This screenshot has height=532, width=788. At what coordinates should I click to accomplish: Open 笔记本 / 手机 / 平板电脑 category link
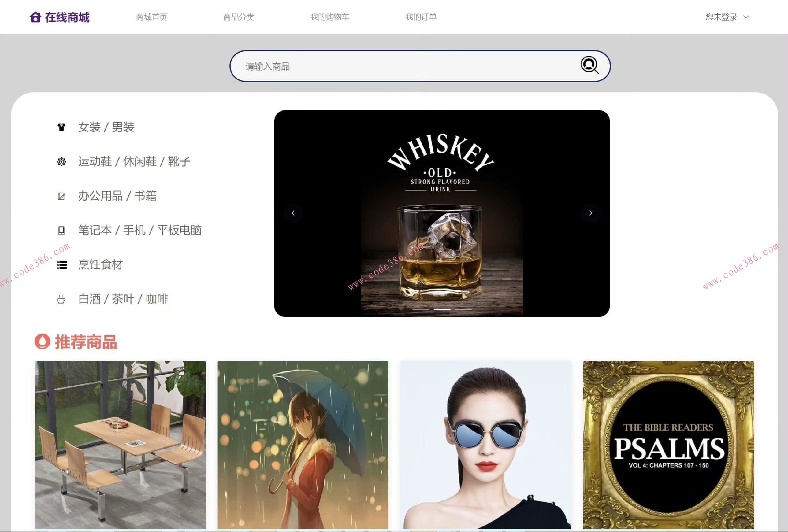point(140,230)
